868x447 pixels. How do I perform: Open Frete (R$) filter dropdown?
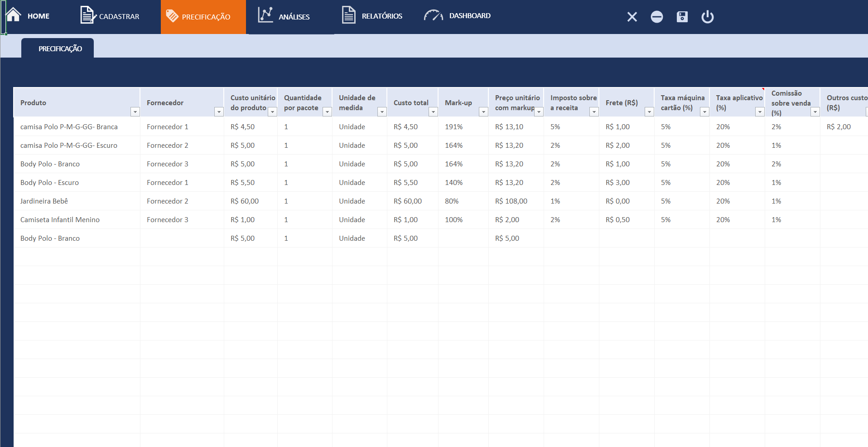click(649, 112)
